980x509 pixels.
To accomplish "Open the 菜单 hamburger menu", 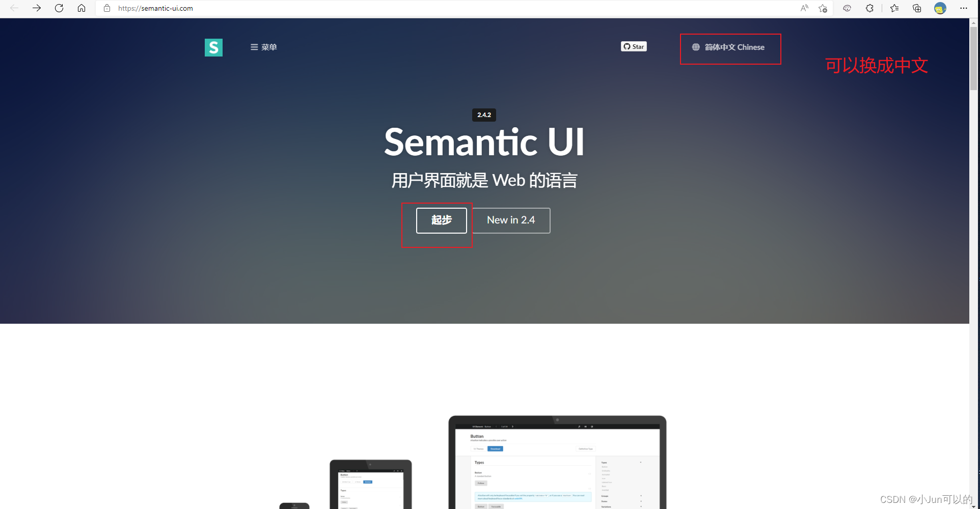I will (x=263, y=47).
